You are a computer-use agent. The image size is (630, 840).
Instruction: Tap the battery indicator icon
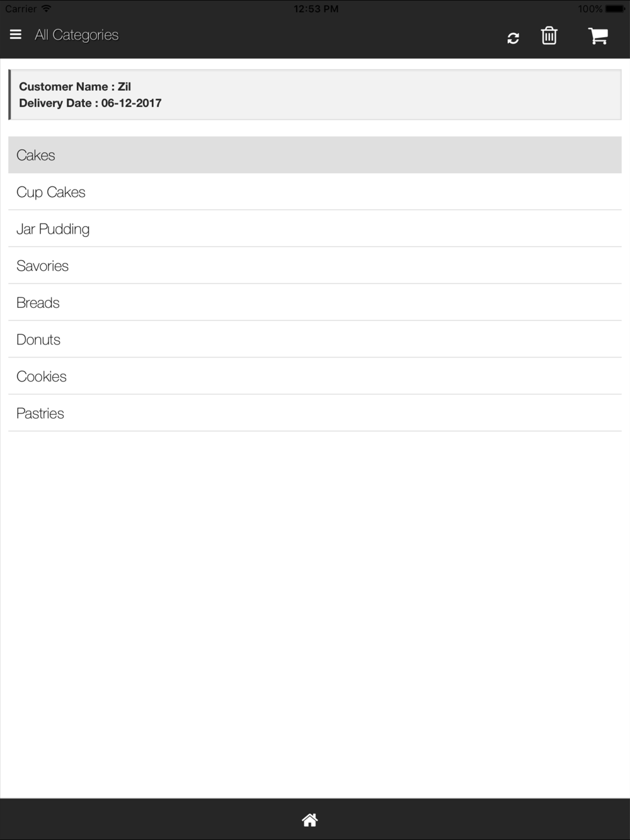pos(616,9)
